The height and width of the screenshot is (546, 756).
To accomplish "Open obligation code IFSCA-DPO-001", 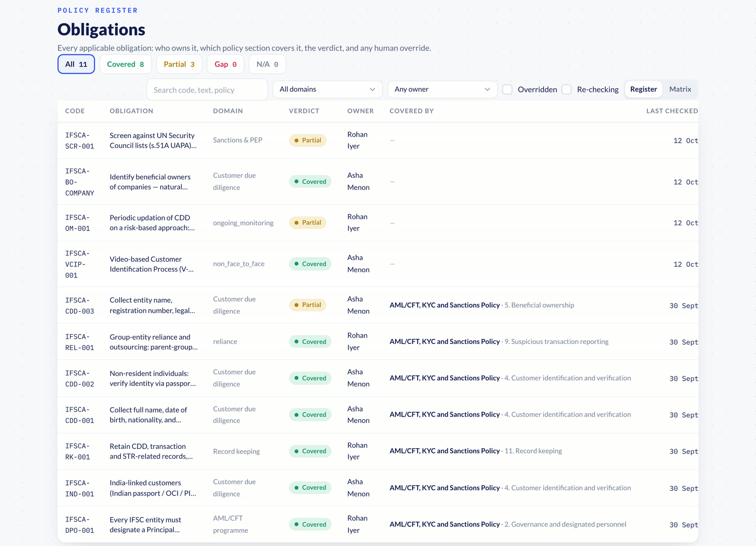I will [79, 525].
